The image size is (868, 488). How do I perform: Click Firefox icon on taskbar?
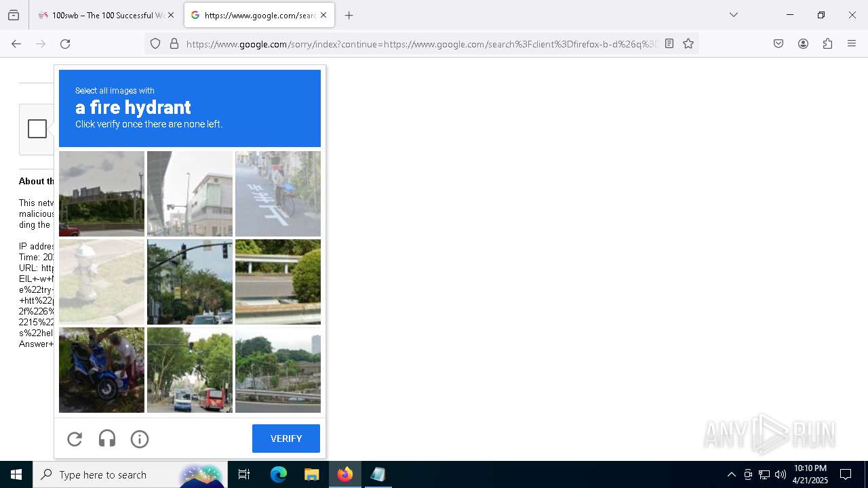coord(344,474)
